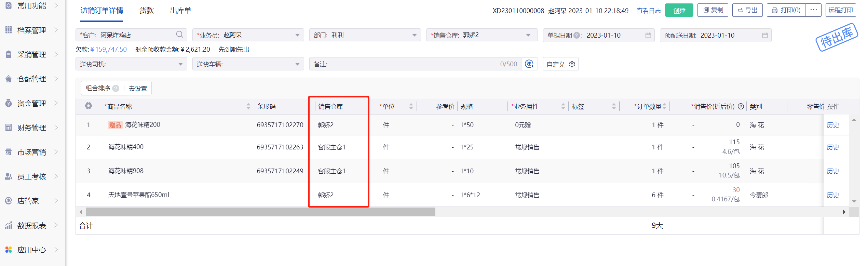Screen dimensions: 868x266
Task: Switch to the 出库单 tab
Action: [181, 11]
